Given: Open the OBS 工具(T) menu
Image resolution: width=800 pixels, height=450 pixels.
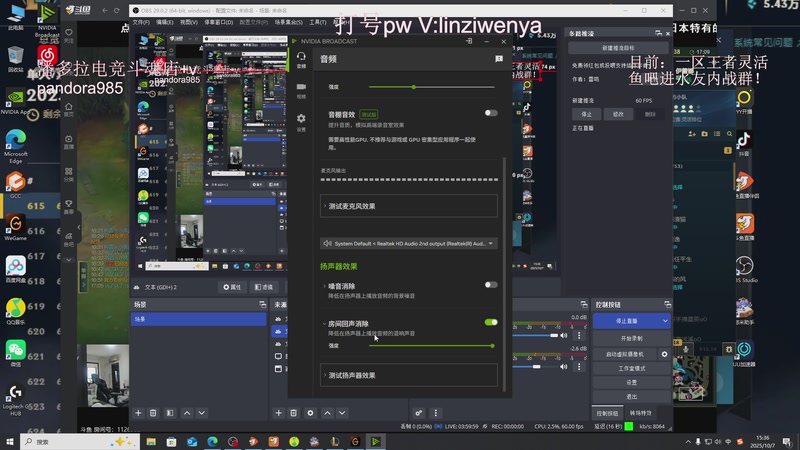Looking at the screenshot, I should point(317,22).
